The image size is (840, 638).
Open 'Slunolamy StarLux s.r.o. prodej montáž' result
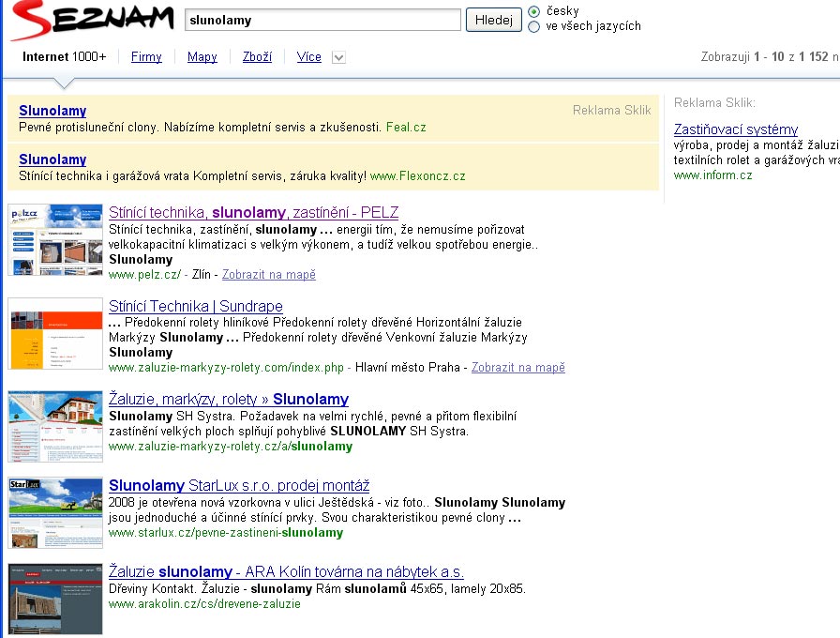click(239, 485)
